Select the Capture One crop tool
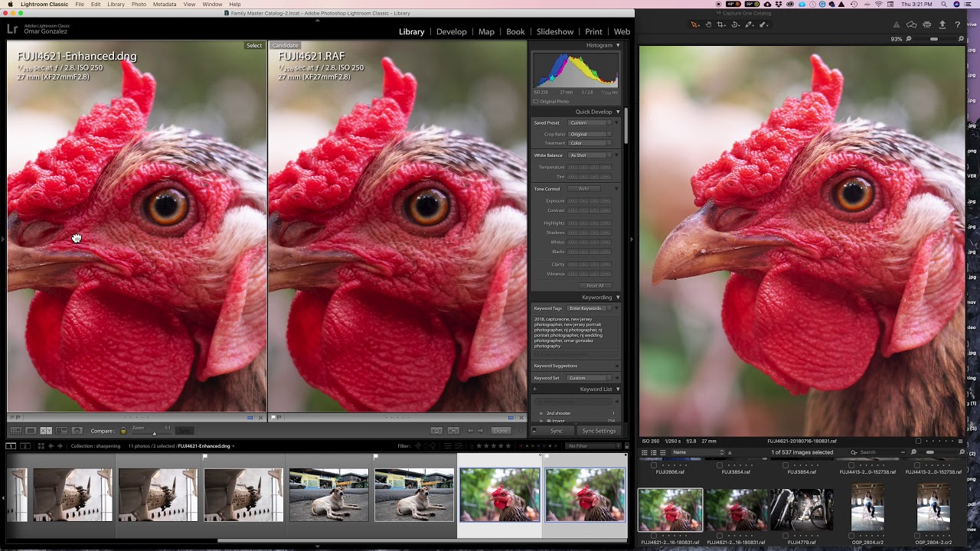The height and width of the screenshot is (551, 980). coord(720,24)
